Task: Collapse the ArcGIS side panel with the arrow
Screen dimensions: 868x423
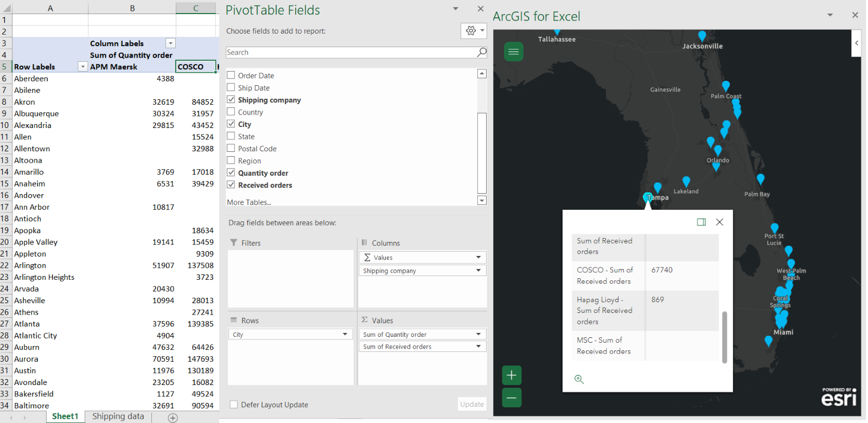Action: (x=857, y=43)
